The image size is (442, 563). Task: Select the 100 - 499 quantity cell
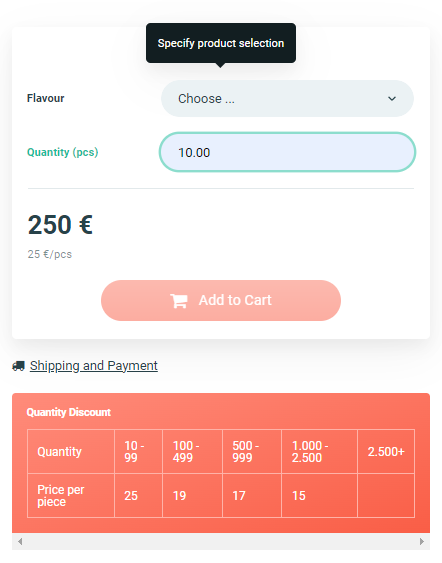point(192,451)
